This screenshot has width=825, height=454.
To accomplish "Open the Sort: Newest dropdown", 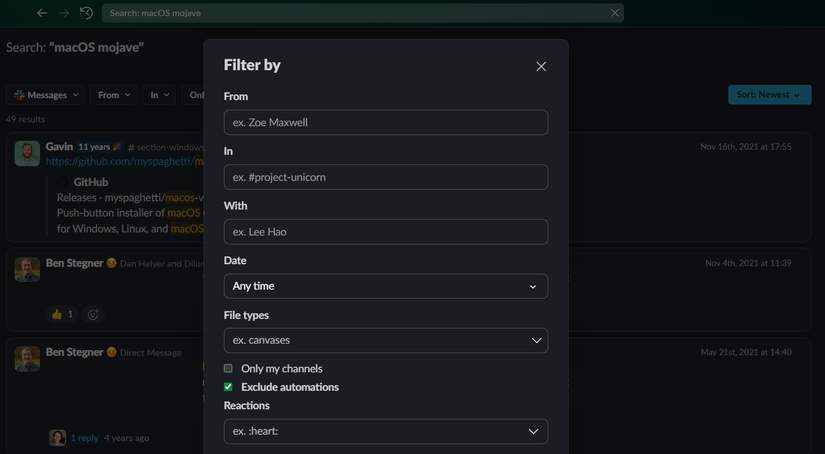I will click(x=769, y=95).
